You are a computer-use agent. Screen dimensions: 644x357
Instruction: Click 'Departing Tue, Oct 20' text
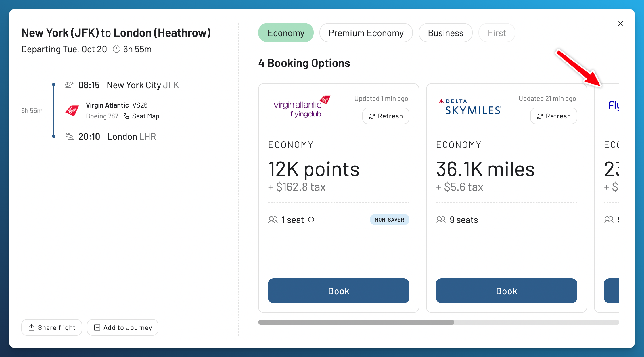coord(64,49)
